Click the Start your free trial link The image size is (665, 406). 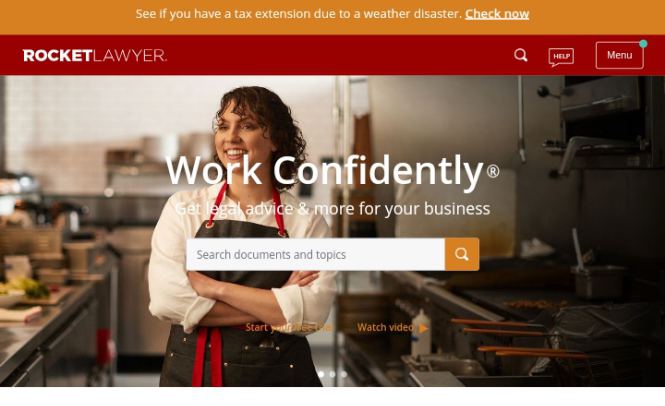[288, 328]
